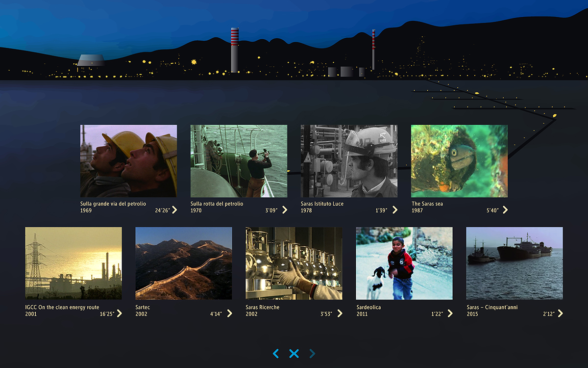This screenshot has width=588, height=368.
Task: Click the title 'Sulla rotta del petrolio'
Action: point(217,204)
